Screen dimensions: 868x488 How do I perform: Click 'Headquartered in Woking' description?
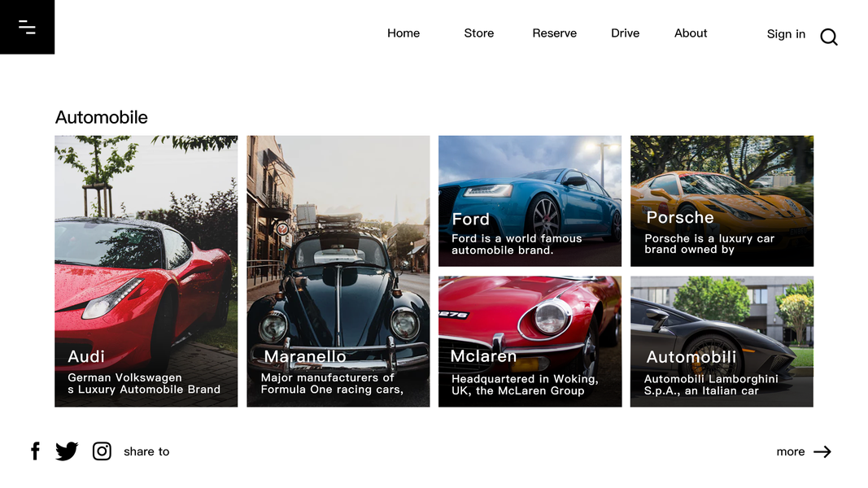(x=525, y=385)
